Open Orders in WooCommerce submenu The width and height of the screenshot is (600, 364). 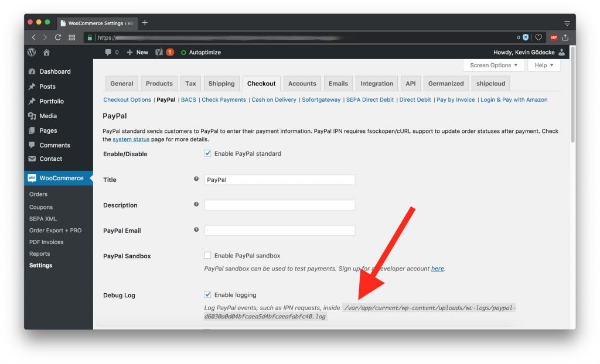click(38, 194)
